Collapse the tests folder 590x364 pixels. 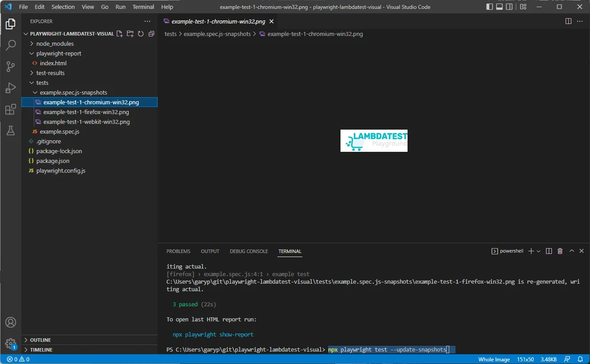(x=42, y=83)
